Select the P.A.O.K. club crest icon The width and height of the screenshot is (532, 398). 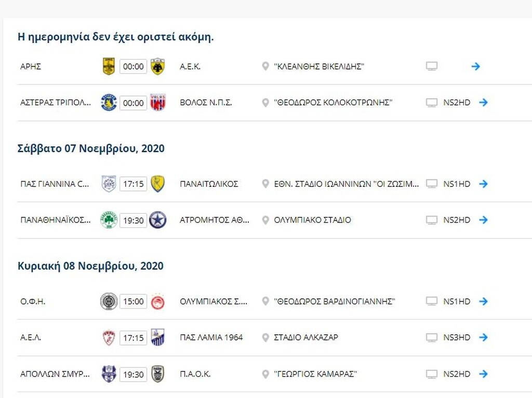[157, 374]
